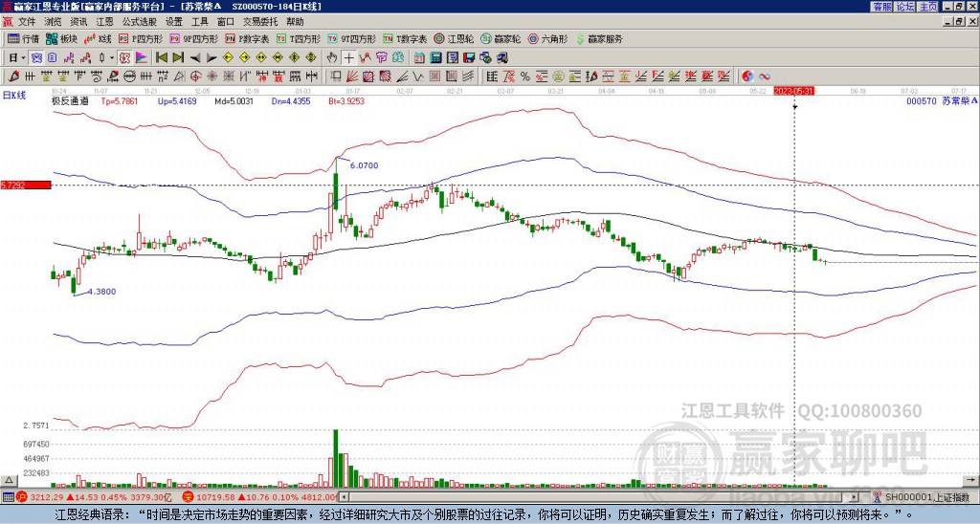The image size is (980, 524).
Task: Click the floppy disk save icon
Action: [469, 58]
